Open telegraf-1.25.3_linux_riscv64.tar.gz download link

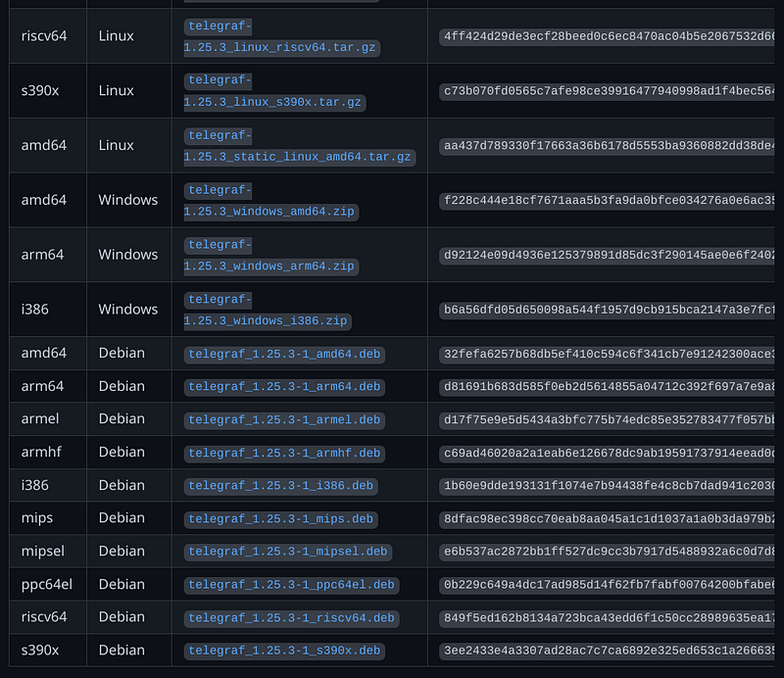tap(280, 36)
